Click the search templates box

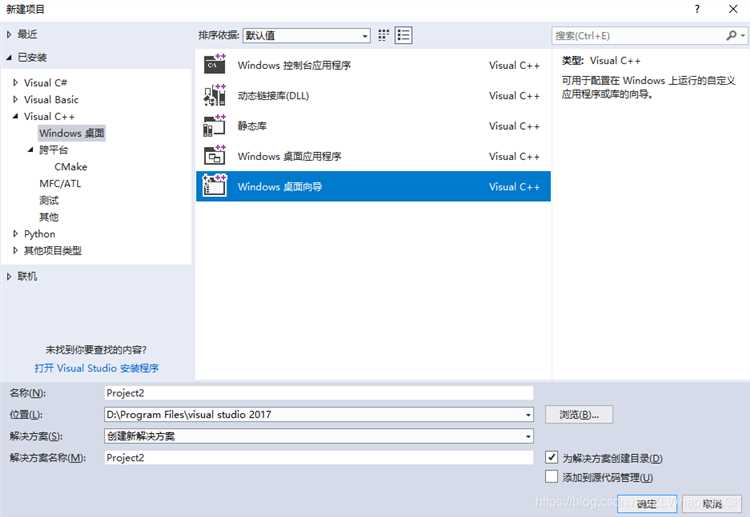point(640,35)
